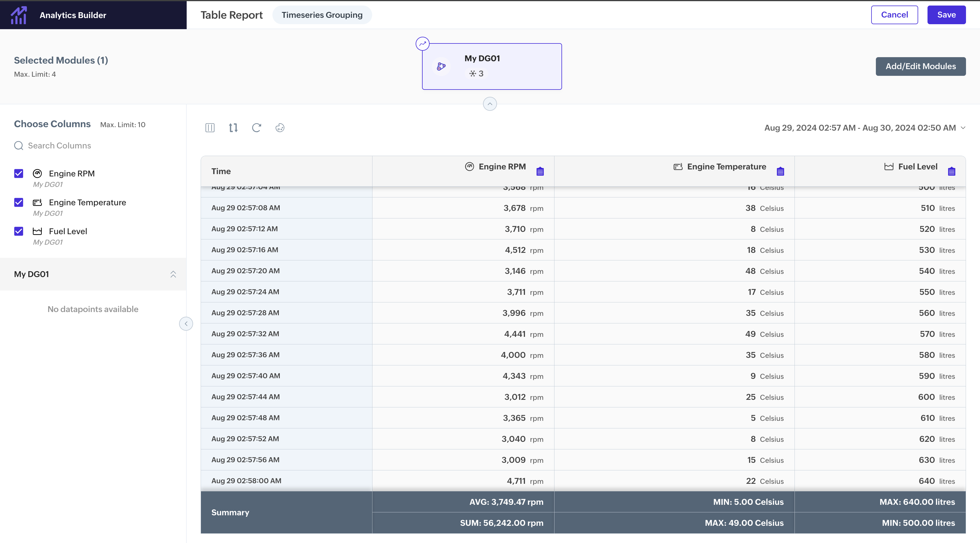
Task: Collapse the selected modules panel
Action: point(490,104)
